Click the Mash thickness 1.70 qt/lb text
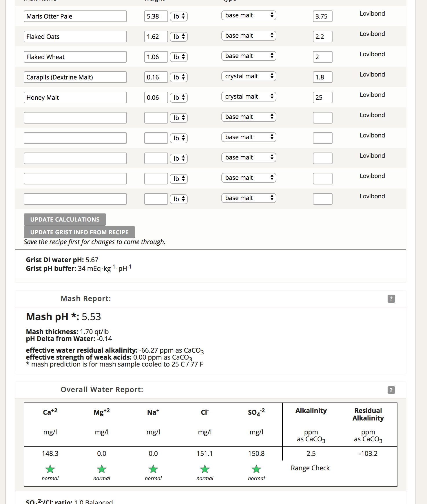This screenshot has height=504, width=427. (67, 332)
